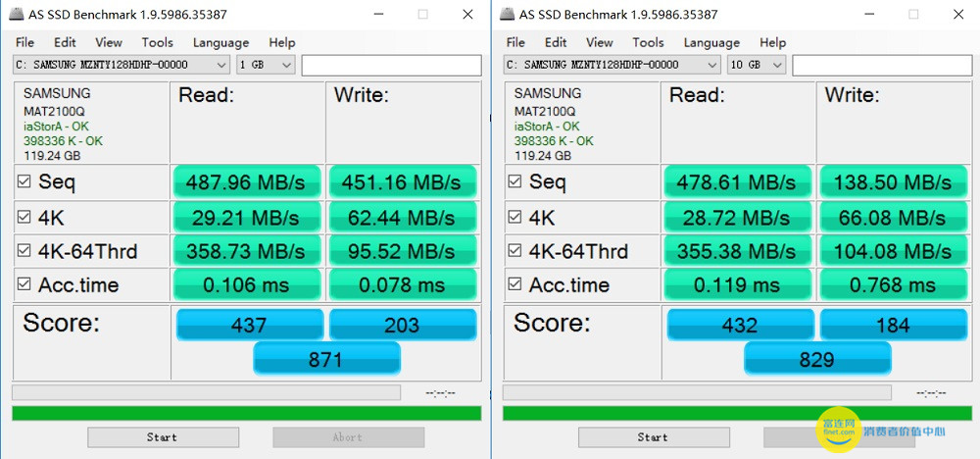This screenshot has width=980, height=459.
Task: Click 4K-64Thrd write value 104.08 MB/s
Action: [x=893, y=251]
